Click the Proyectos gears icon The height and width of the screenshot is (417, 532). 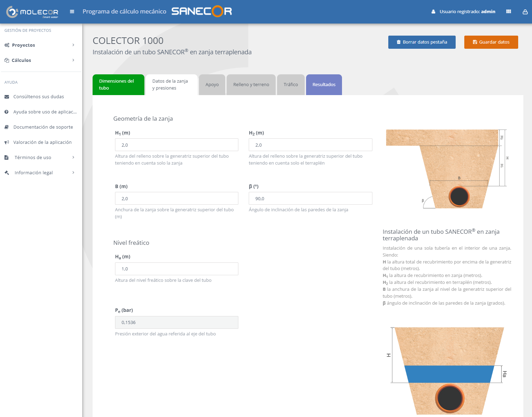[7, 45]
